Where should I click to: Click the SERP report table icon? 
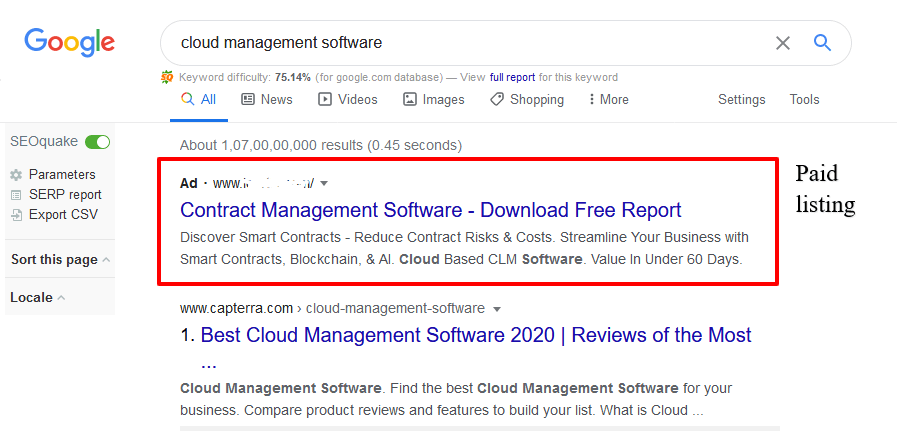17,195
